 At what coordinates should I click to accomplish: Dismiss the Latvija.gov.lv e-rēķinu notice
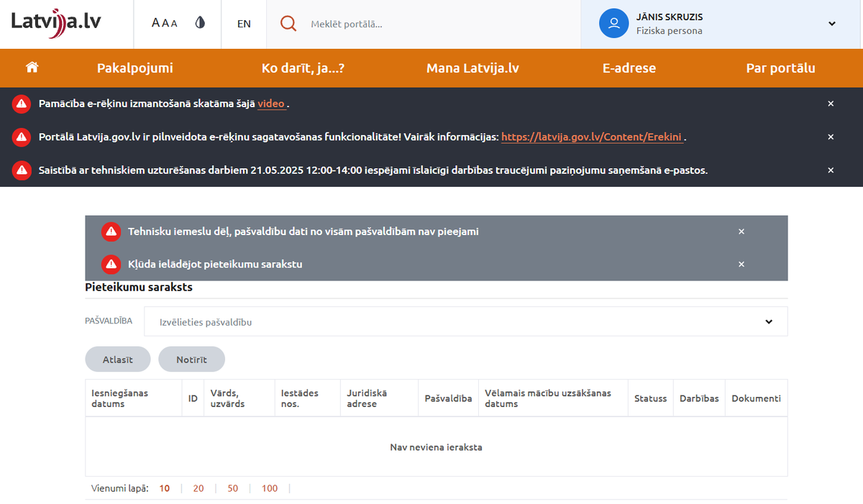click(x=831, y=137)
